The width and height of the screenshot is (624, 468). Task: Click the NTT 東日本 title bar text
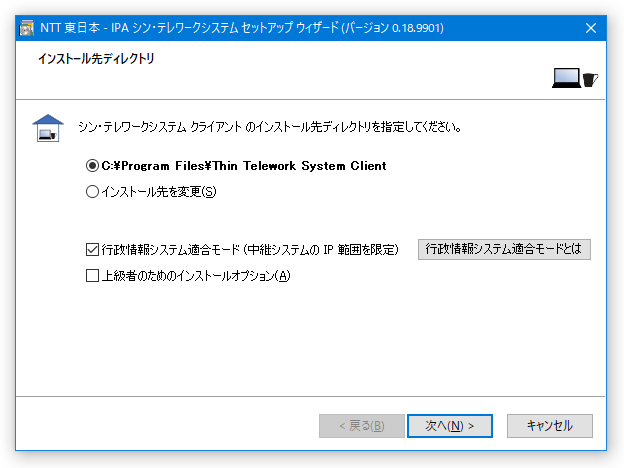[242, 28]
